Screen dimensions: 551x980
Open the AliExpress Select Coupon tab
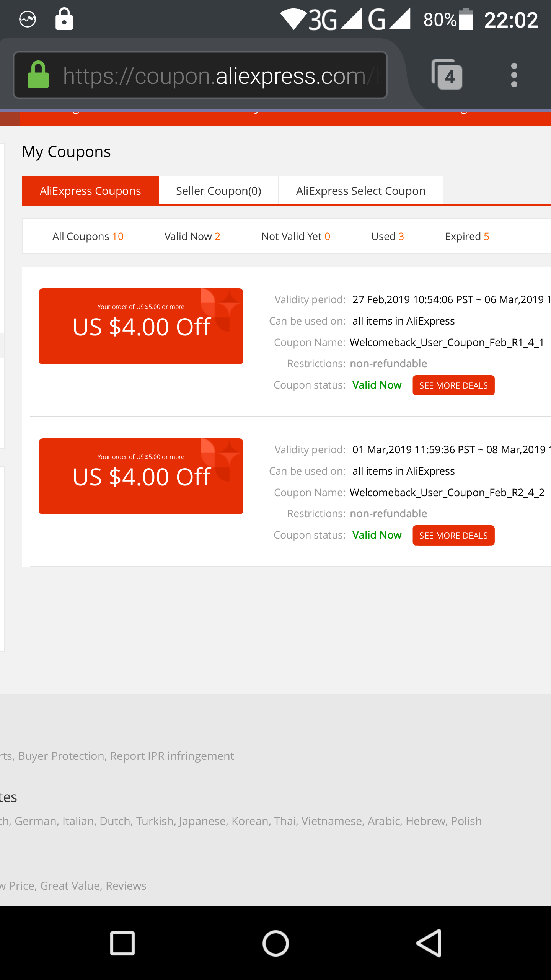point(361,191)
